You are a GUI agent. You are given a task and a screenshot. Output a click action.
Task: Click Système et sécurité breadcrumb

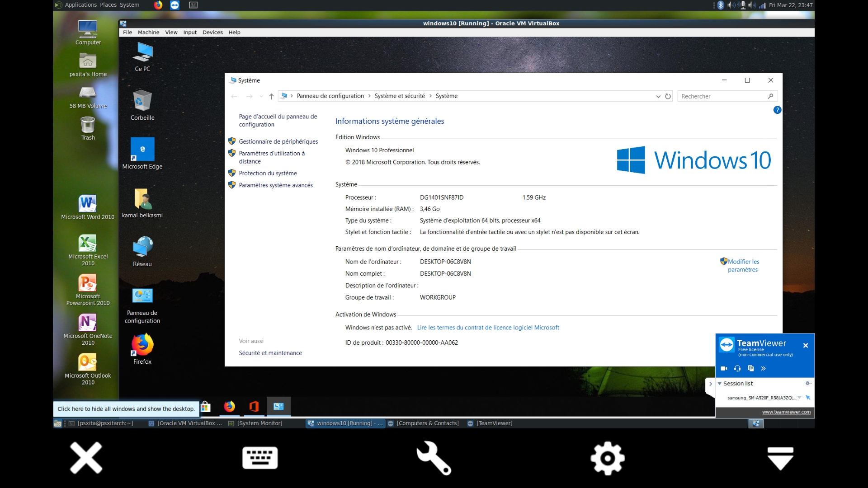point(400,96)
